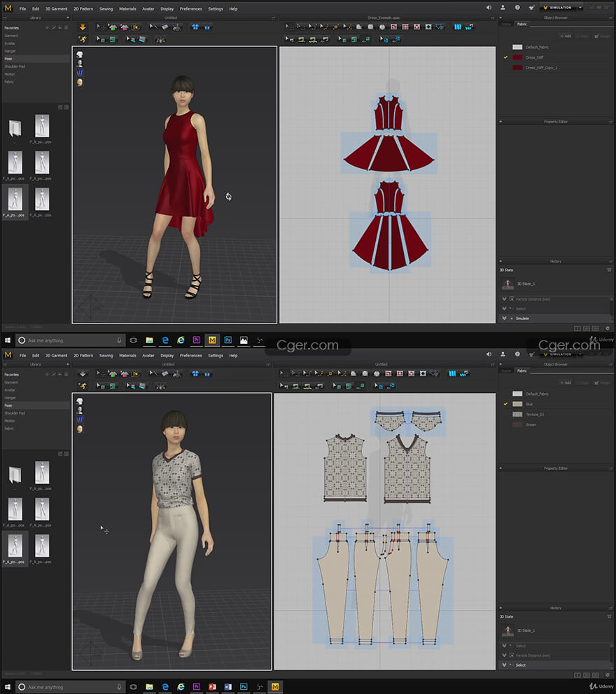Click the Dress_Stiff_Copy_1 dark red color swatch
This screenshot has width=616, height=694.
pyautogui.click(x=517, y=68)
